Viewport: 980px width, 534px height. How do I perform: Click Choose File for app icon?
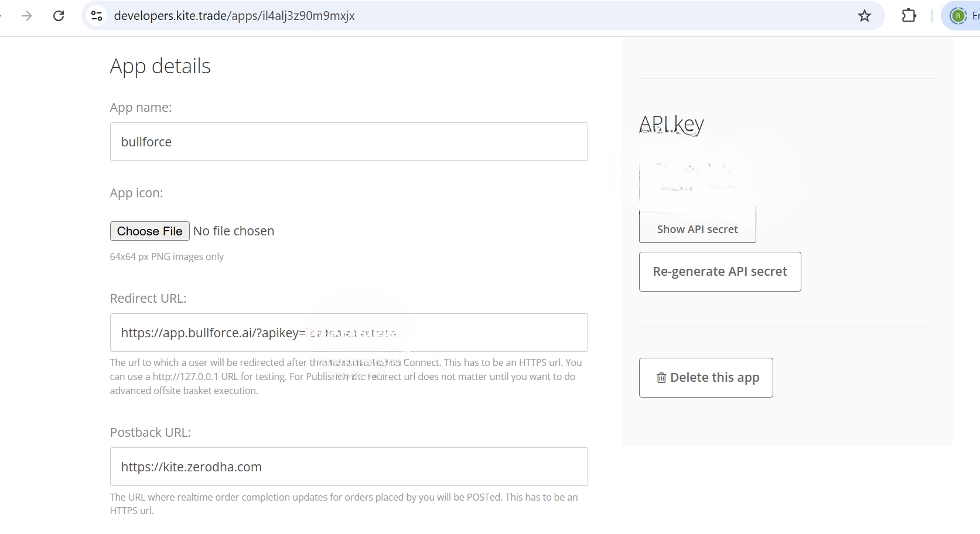tap(149, 231)
